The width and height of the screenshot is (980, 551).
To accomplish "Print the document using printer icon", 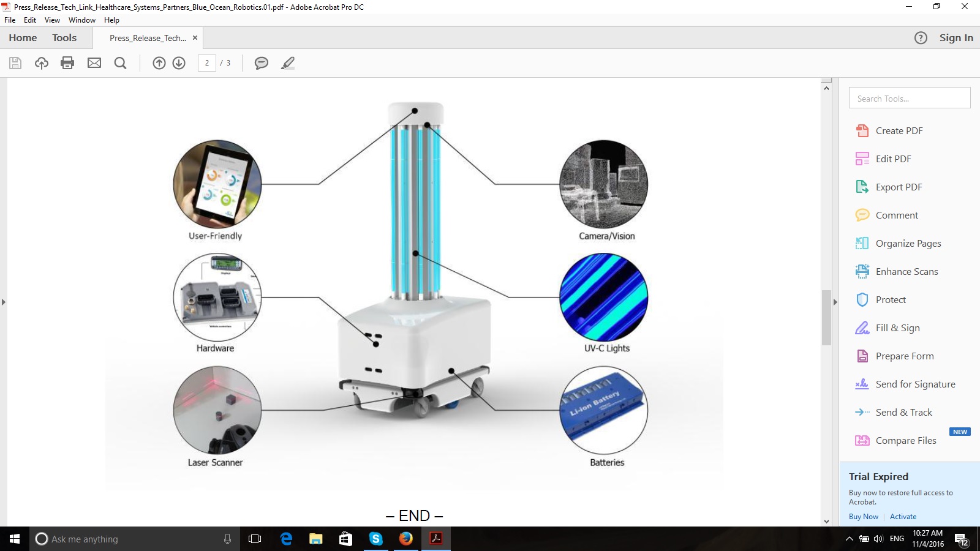I will tap(67, 63).
